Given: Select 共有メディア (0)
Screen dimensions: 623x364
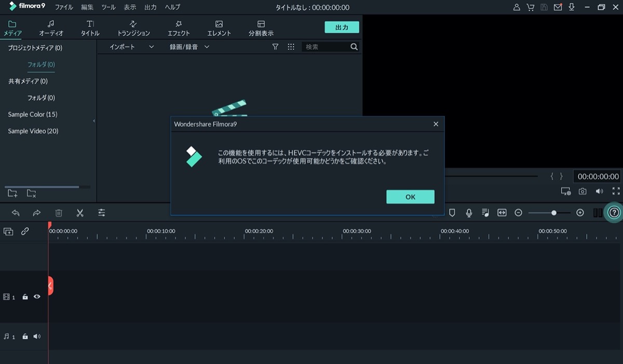Looking at the screenshot, I should click(28, 81).
